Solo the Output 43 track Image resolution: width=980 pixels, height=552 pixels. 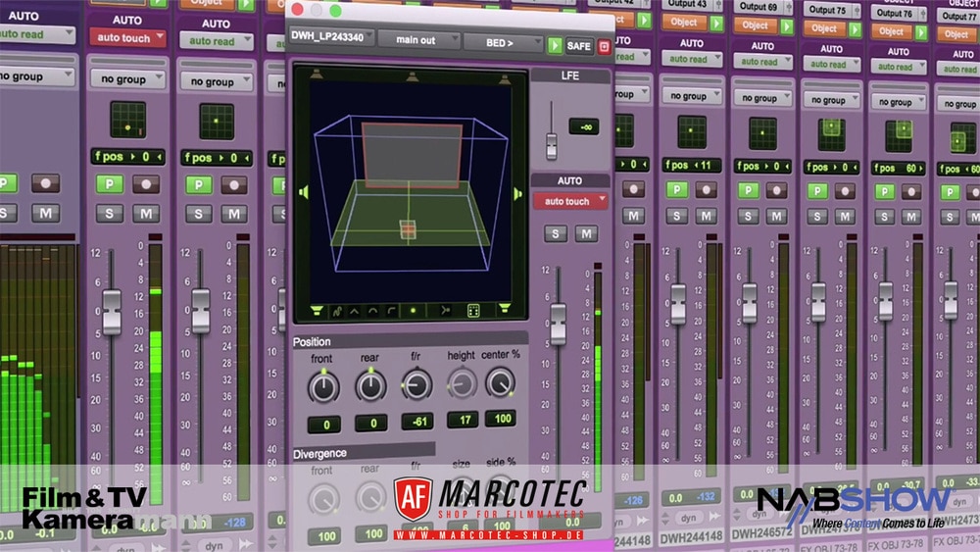(x=676, y=216)
